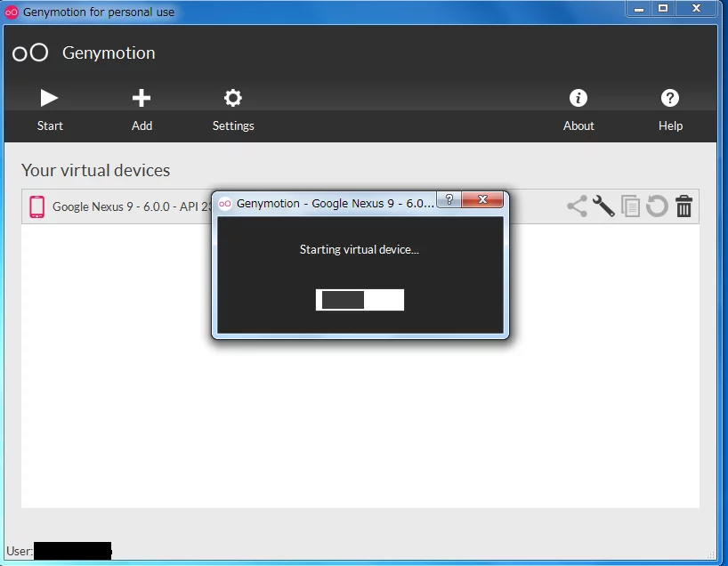
Task: Click the pink phone icon in device row
Action: point(36,206)
